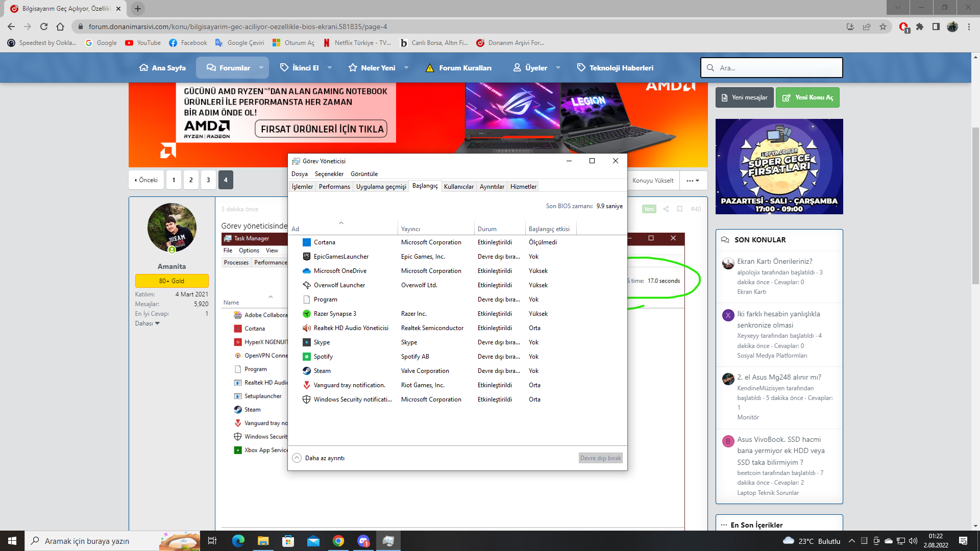Bookmark this page with star icon
The width and height of the screenshot is (980, 551).
[883, 27]
